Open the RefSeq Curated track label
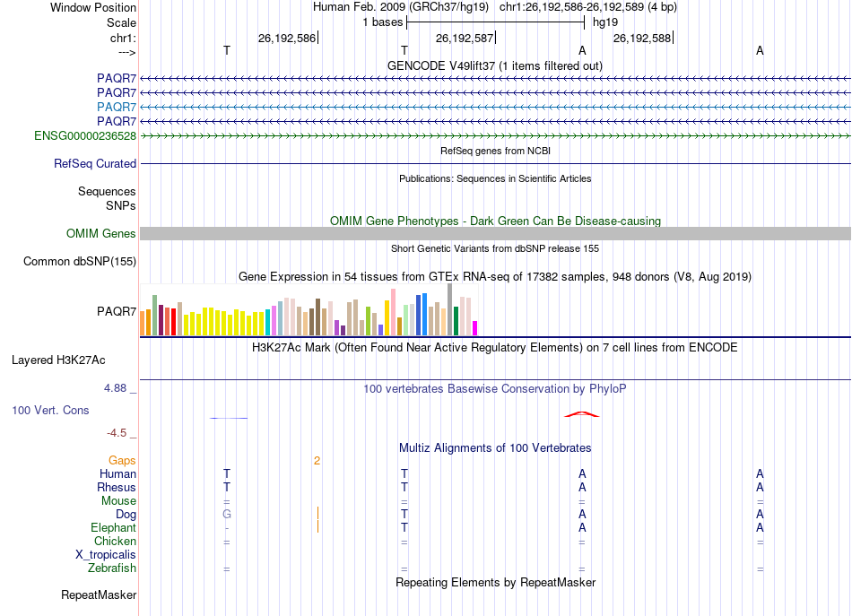This screenshot has height=616, width=852. tap(95, 163)
